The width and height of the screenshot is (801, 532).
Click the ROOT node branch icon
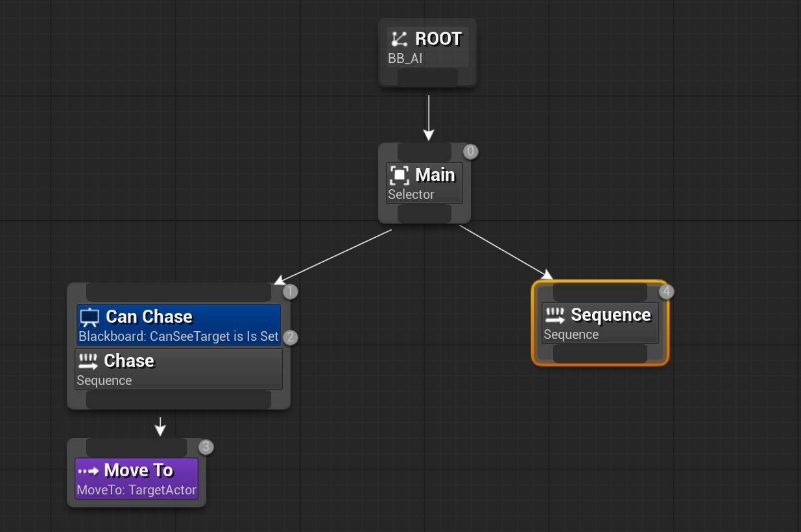[x=400, y=40]
